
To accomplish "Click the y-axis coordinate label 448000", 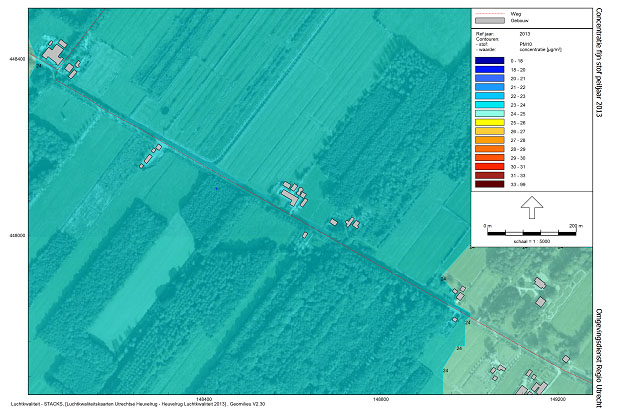I will (17, 235).
